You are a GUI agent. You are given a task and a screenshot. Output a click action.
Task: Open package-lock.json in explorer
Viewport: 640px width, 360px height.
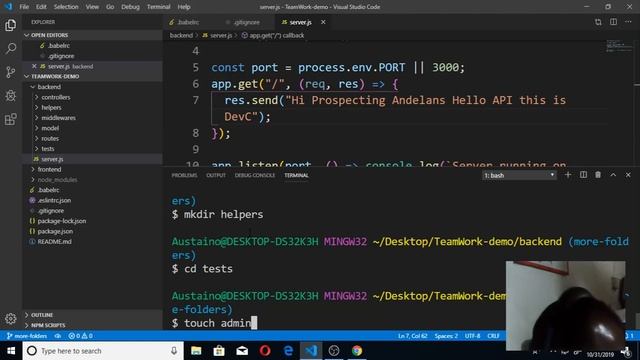click(x=62, y=221)
